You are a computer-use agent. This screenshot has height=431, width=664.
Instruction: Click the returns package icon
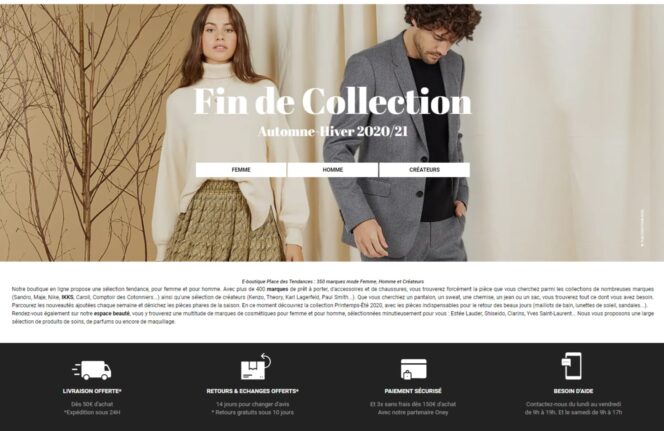click(256, 367)
